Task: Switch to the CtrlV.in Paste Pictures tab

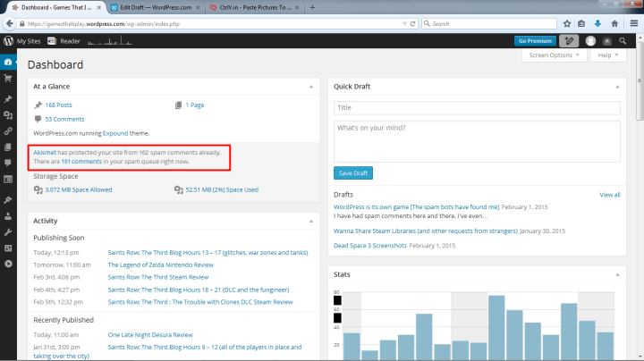Action: click(254, 7)
